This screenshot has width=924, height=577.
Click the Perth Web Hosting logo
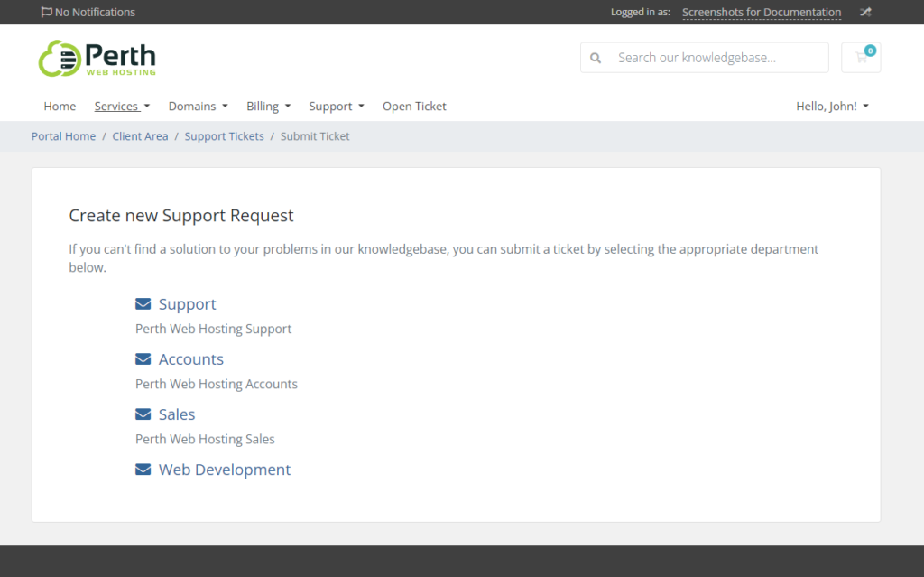click(97, 59)
